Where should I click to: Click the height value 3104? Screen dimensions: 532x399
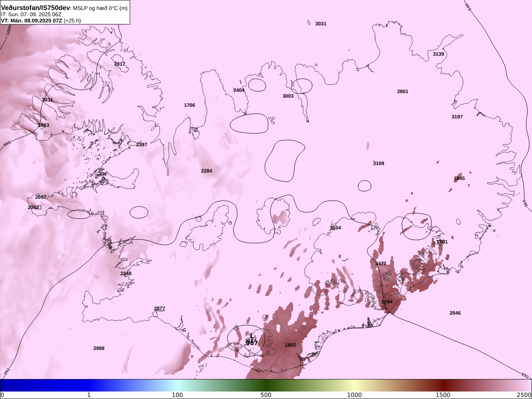pos(335,228)
